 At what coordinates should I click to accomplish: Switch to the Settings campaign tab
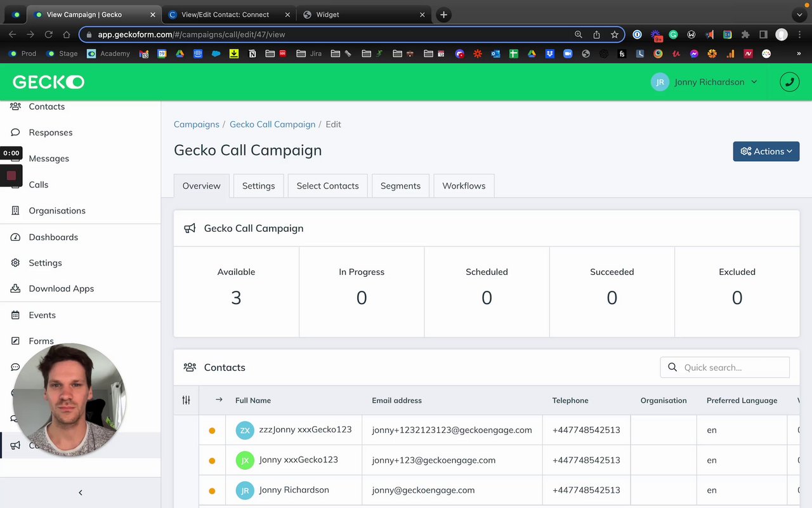click(x=259, y=185)
